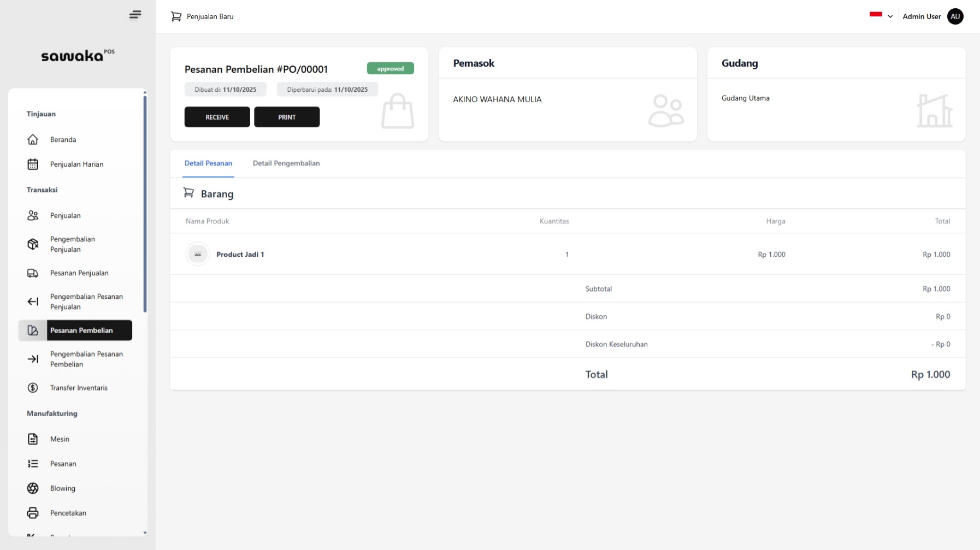
Task: Open Penjualan Harian calendar icon
Action: 33,164
